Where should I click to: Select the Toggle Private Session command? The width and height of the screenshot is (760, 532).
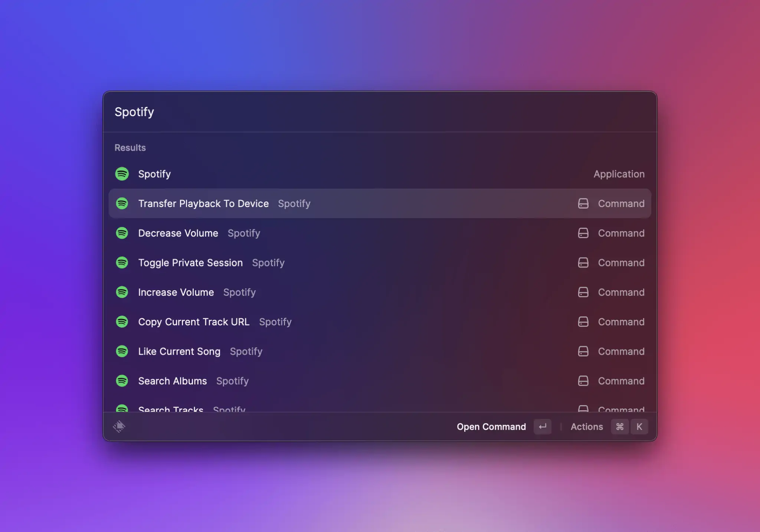point(190,263)
